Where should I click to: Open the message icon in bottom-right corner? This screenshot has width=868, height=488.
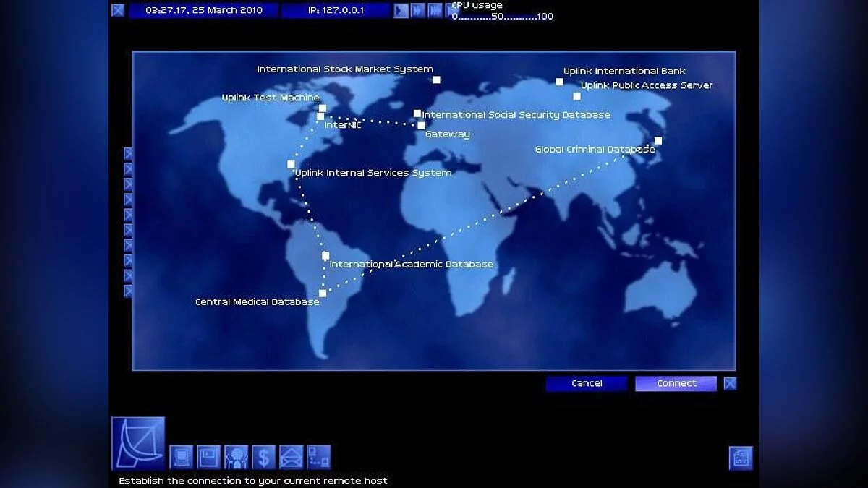pyautogui.click(x=740, y=458)
